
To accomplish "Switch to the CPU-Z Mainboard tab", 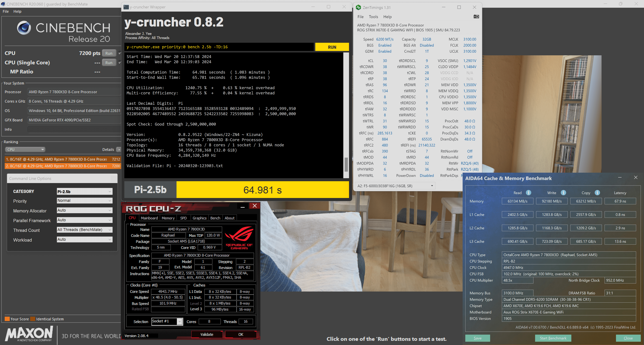I will coord(149,218).
